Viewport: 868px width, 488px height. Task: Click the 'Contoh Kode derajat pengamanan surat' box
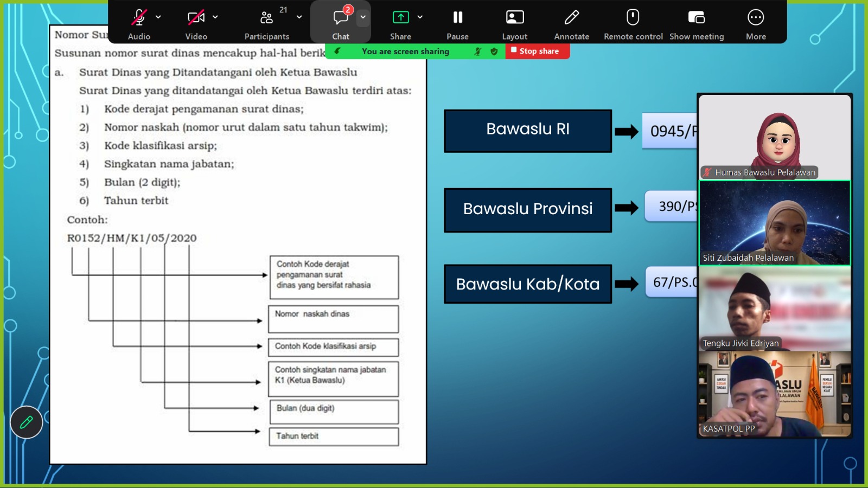(334, 278)
